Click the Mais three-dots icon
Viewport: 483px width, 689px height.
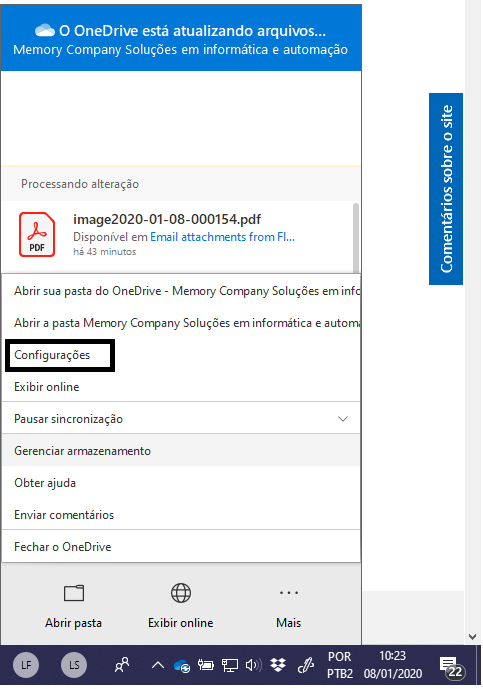click(289, 593)
